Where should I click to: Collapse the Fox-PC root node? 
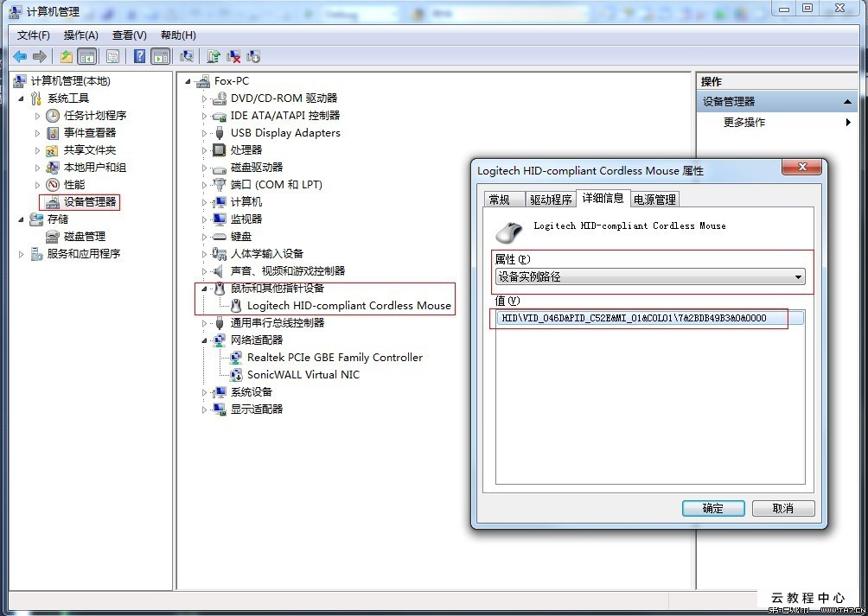(x=188, y=81)
